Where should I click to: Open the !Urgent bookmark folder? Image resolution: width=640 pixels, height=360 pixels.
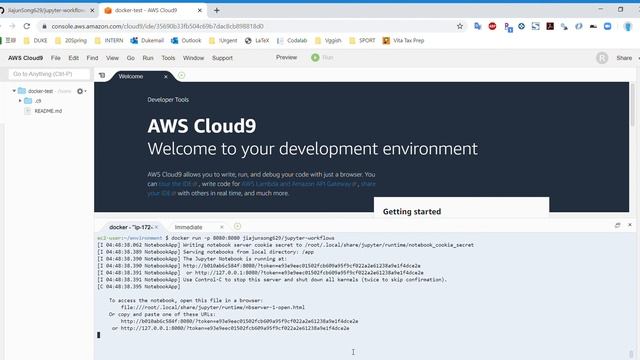tap(223, 40)
